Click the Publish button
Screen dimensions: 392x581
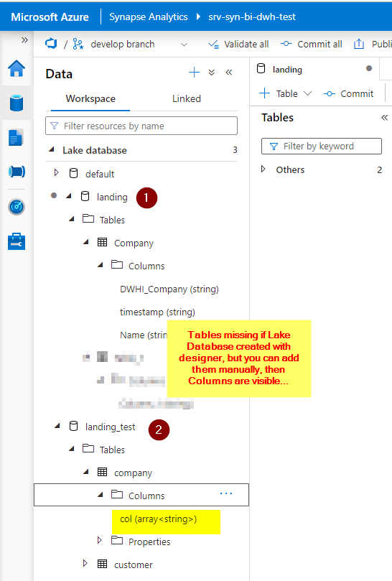373,44
